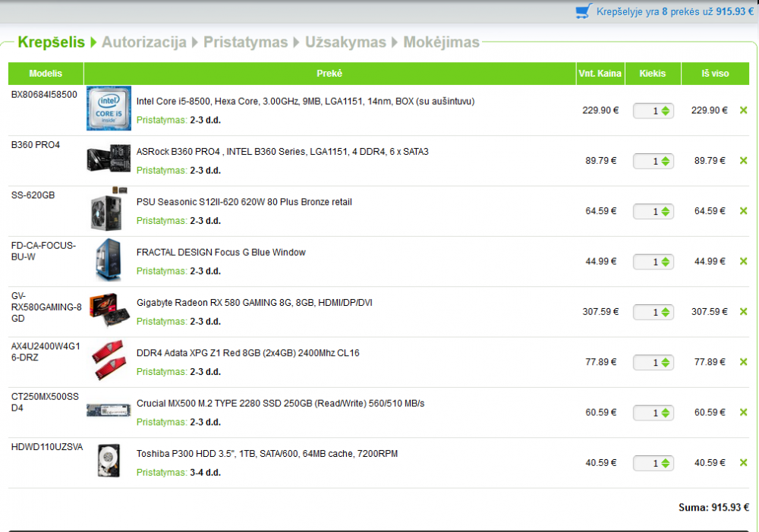The image size is (759, 532).
Task: Open Intel Core i5 product thumbnail
Action: click(109, 109)
